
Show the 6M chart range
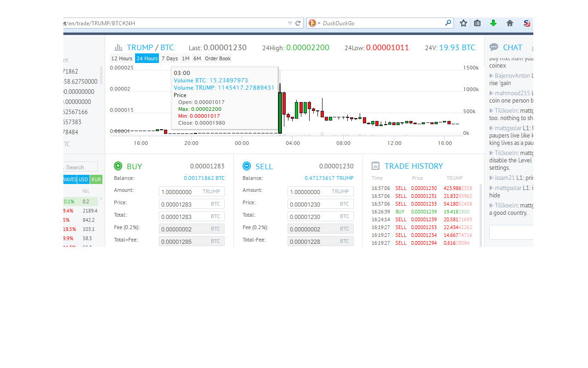click(x=197, y=58)
